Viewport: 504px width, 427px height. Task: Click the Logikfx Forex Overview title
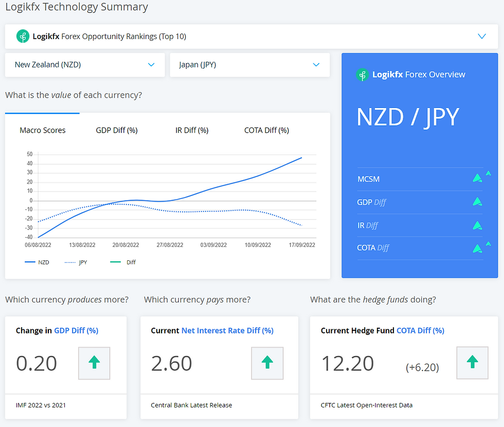point(419,75)
